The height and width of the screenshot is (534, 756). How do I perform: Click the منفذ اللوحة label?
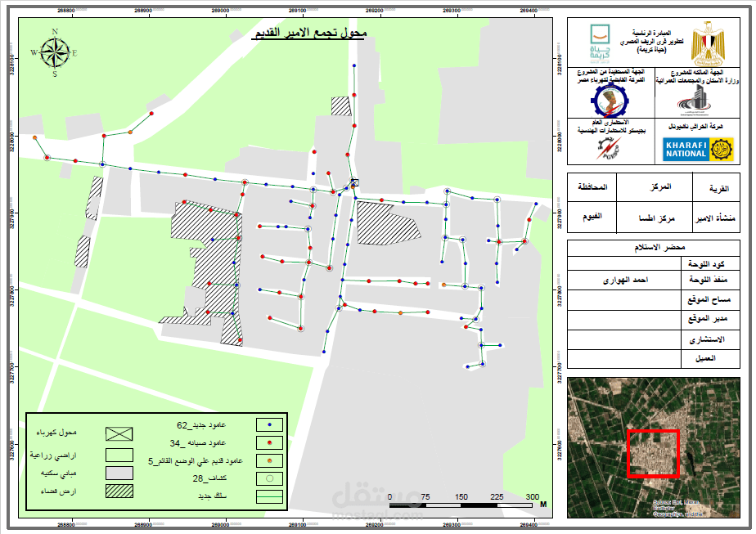click(708, 280)
